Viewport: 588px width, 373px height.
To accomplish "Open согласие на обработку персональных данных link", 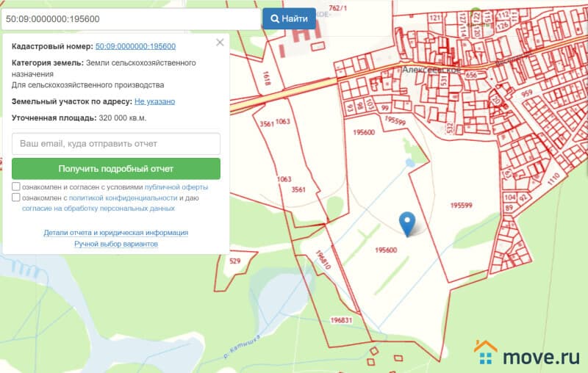I will tap(98, 209).
